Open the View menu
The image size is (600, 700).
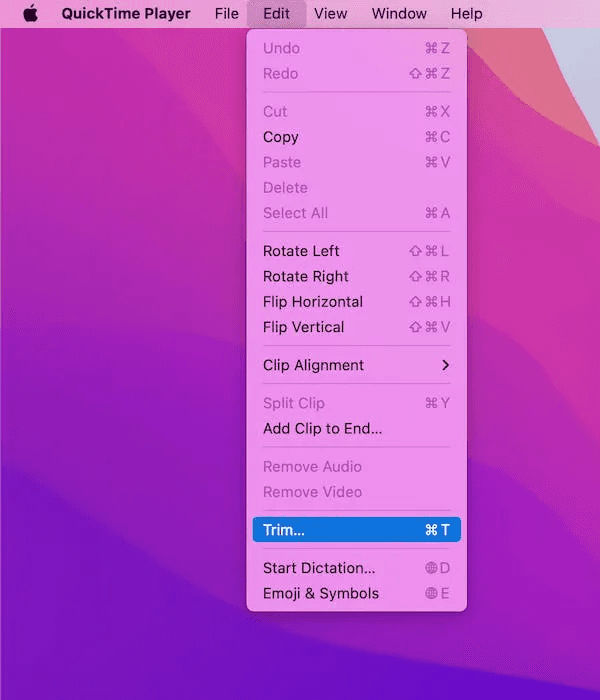coord(330,13)
